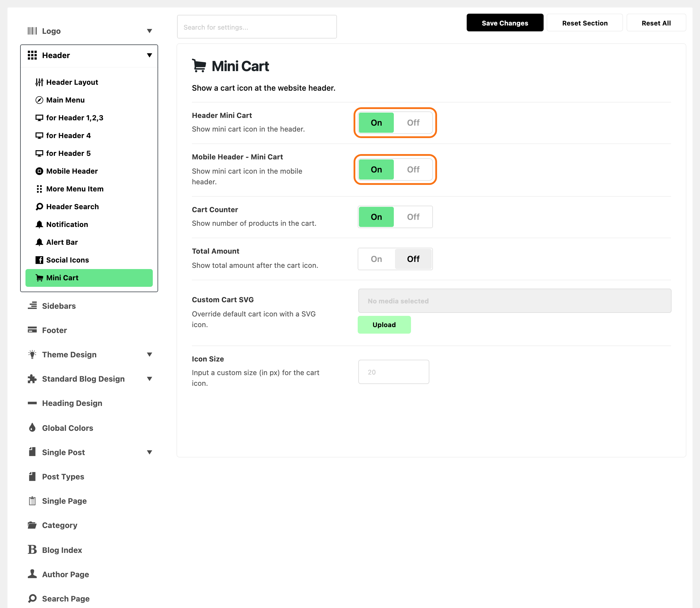700x608 pixels.
Task: Click Upload button for Custom Cart SVG
Action: click(384, 325)
